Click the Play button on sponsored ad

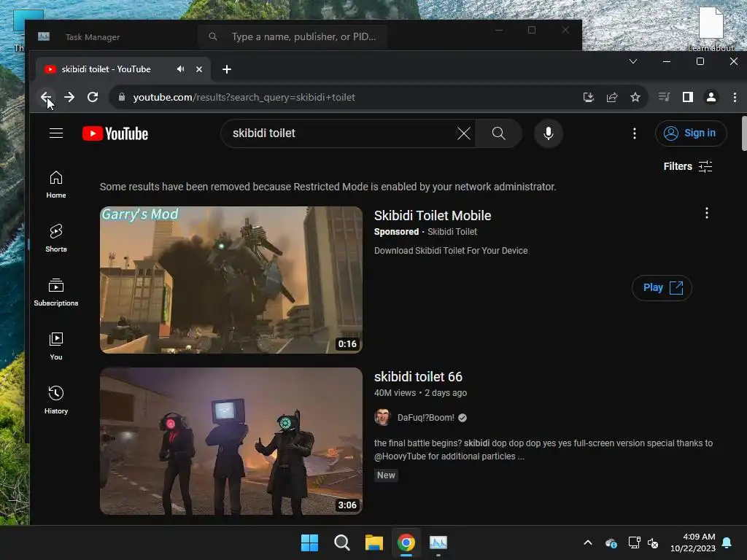click(662, 287)
